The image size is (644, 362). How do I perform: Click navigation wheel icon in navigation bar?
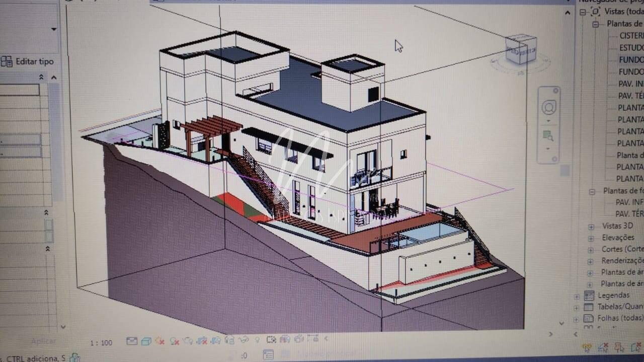click(548, 107)
